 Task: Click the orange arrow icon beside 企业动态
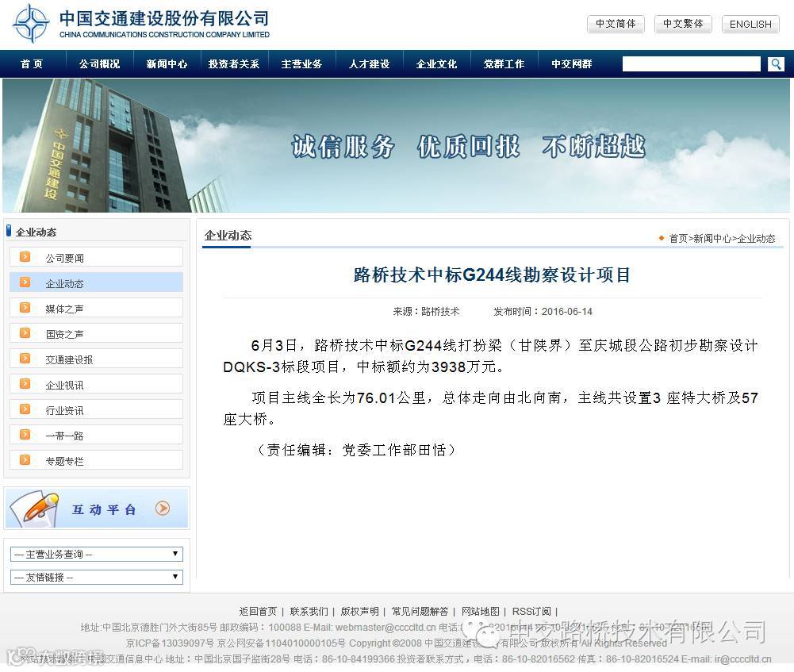25,282
